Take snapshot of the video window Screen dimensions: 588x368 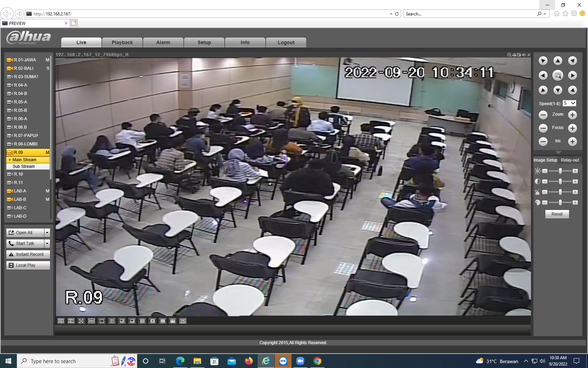pos(519,55)
